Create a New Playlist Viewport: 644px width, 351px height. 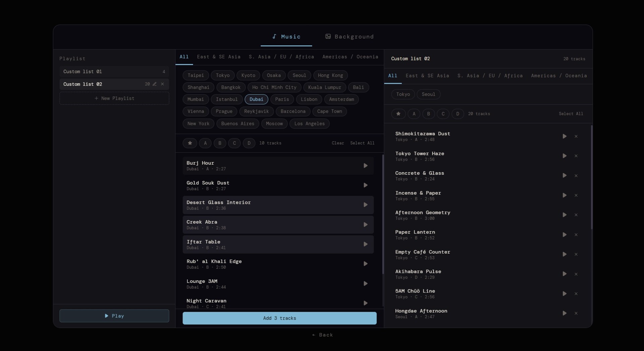coord(114,98)
